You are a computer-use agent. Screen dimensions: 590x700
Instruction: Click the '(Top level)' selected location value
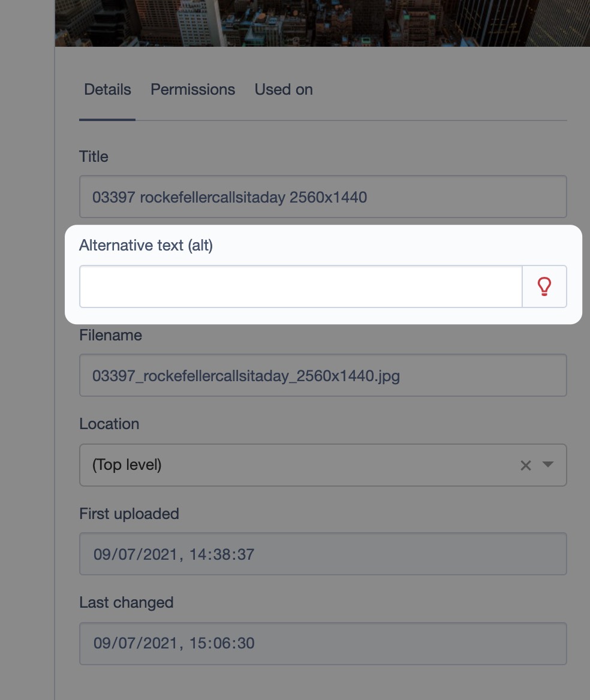coord(127,465)
